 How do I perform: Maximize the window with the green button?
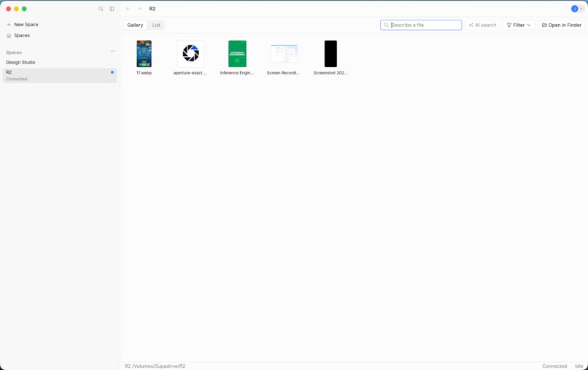click(x=24, y=9)
